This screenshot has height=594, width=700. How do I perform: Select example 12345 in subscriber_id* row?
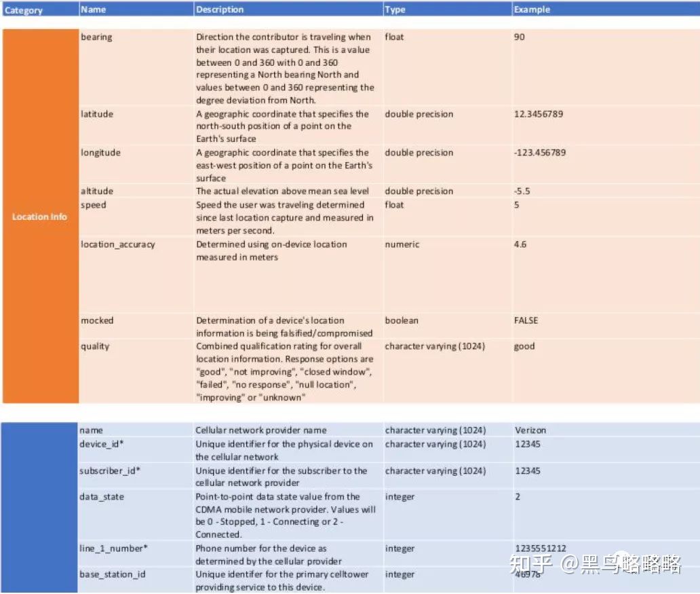(x=528, y=471)
